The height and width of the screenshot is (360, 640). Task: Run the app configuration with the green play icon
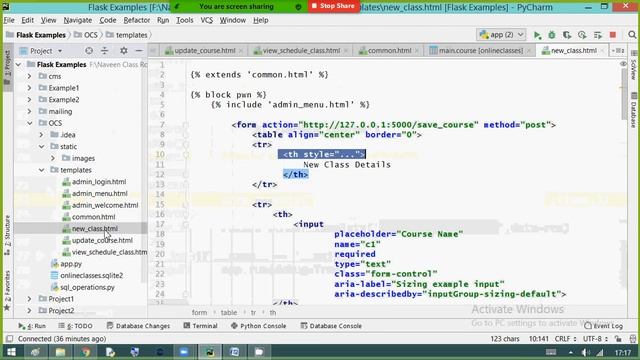[537, 35]
